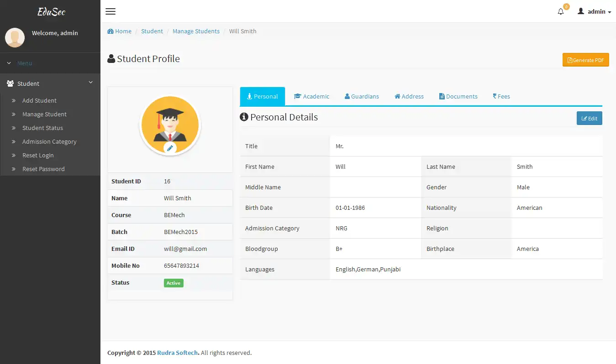Click the admin user icon in header
This screenshot has width=616, height=364.
(x=580, y=11)
